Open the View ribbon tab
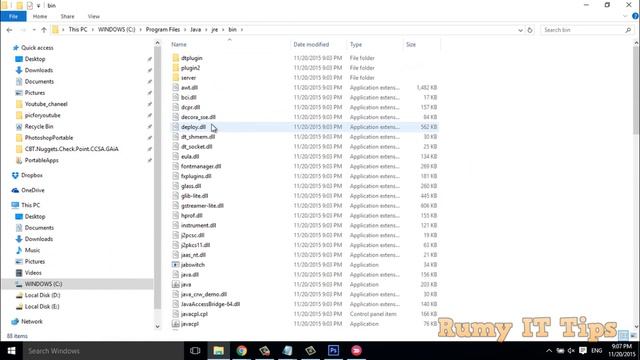The height and width of the screenshot is (360, 640). [x=93, y=16]
